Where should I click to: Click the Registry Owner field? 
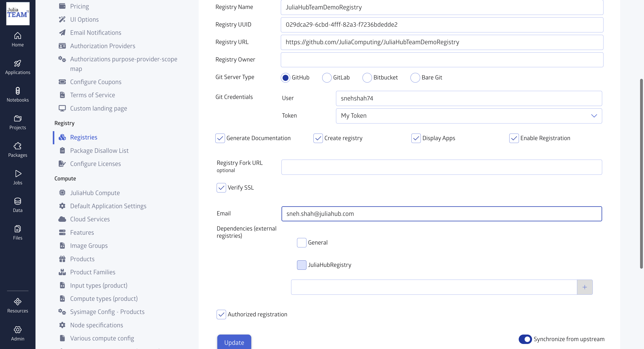(442, 60)
